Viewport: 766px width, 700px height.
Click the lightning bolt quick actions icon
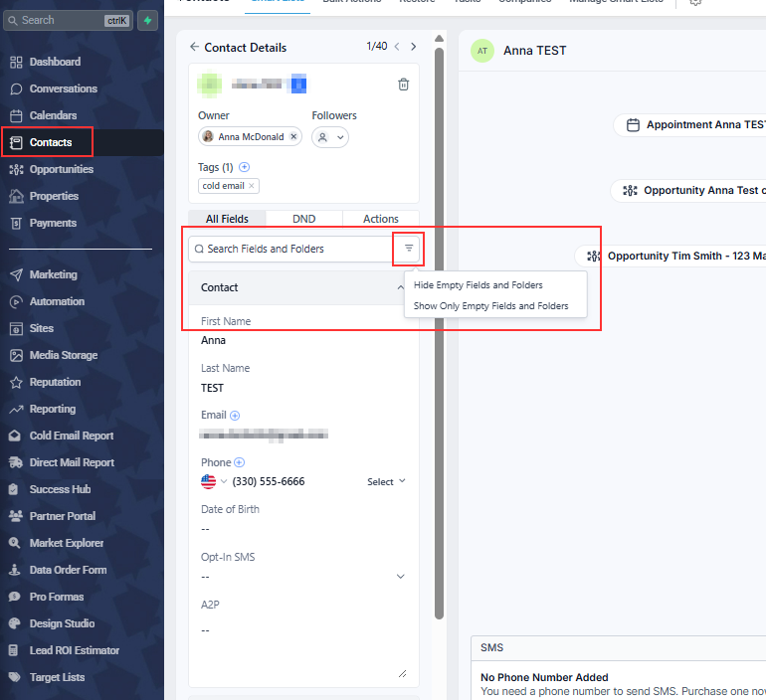(148, 20)
